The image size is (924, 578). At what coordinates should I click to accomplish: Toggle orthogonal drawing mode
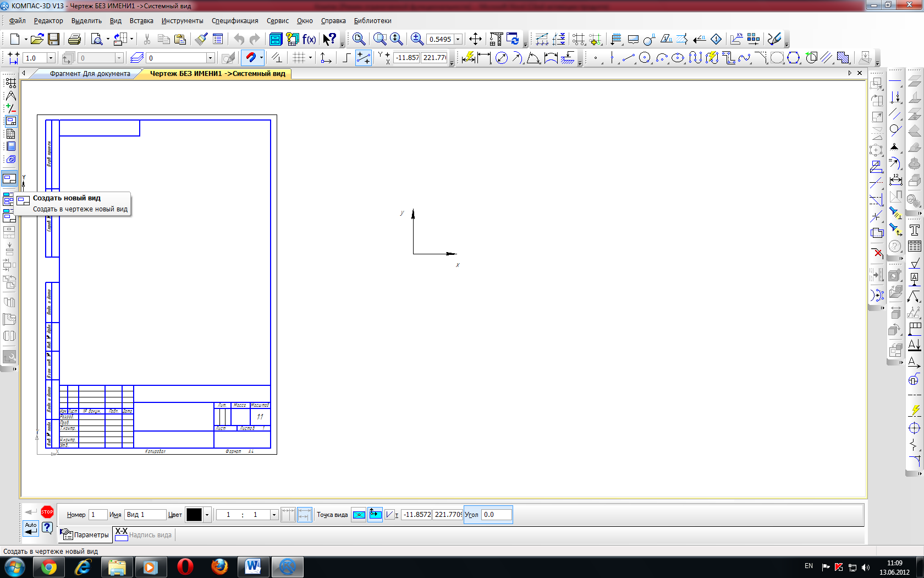pos(346,58)
